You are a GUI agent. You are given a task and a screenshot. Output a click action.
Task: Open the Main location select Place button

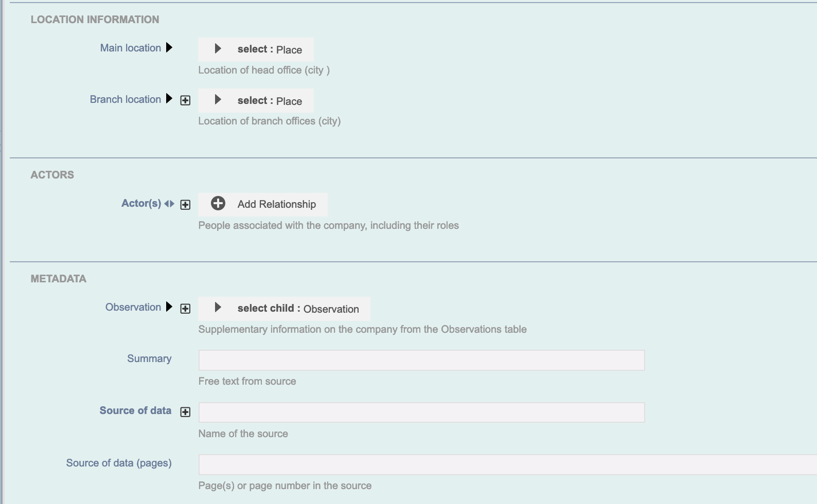pos(256,49)
